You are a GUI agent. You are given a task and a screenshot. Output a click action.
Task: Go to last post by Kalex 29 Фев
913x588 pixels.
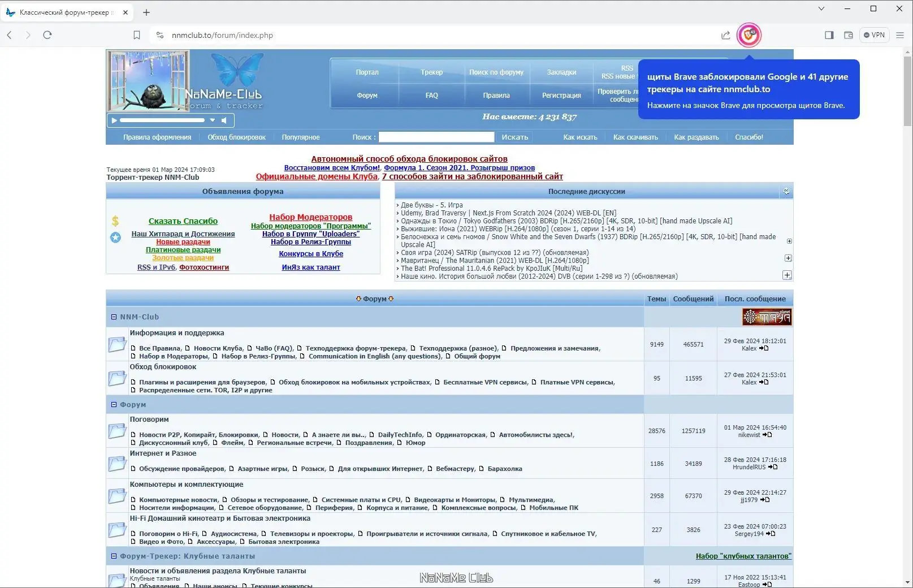click(x=764, y=348)
